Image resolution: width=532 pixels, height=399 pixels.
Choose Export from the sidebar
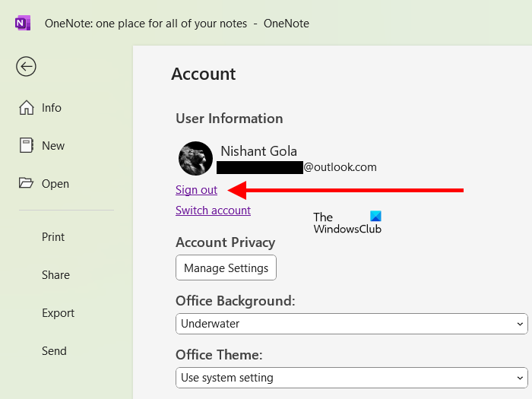[x=58, y=313]
